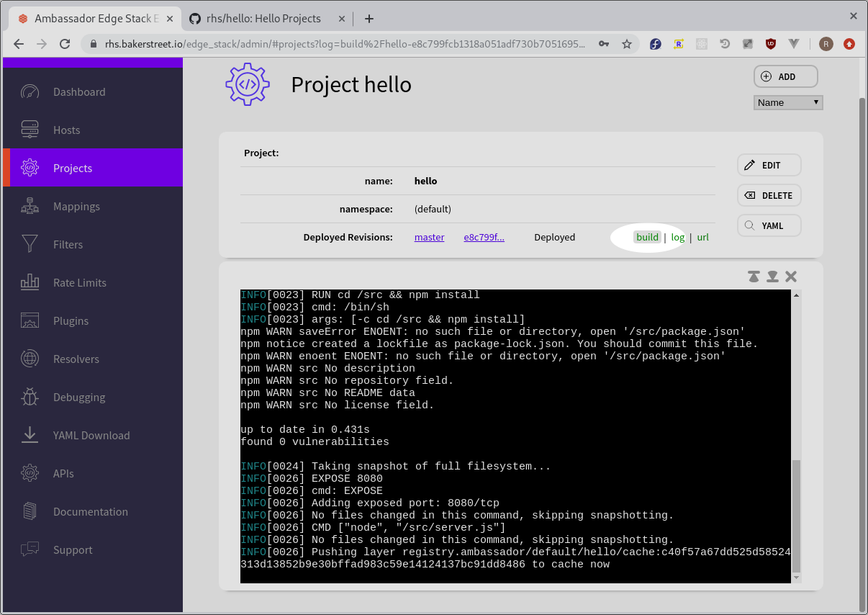Click the Debugging bug icon
Image resolution: width=868 pixels, height=615 pixels.
pyautogui.click(x=30, y=397)
